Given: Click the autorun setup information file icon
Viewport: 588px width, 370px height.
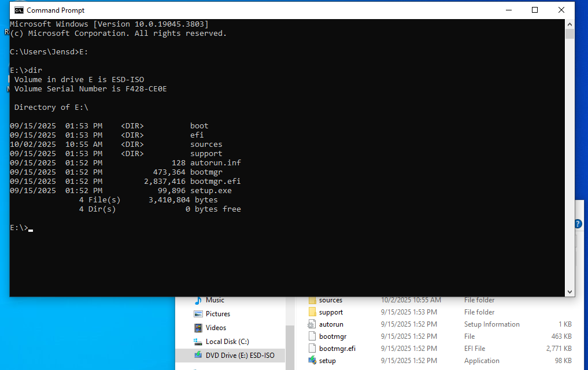Looking at the screenshot, I should (x=312, y=324).
